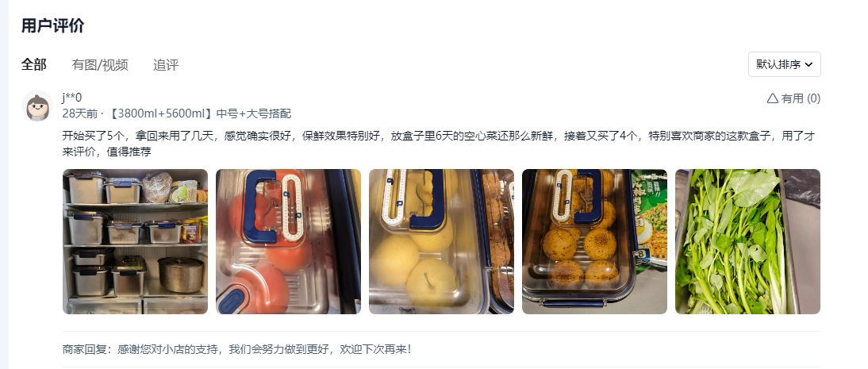
Task: Click the 商家回复 merchant reply text
Action: 237,350
